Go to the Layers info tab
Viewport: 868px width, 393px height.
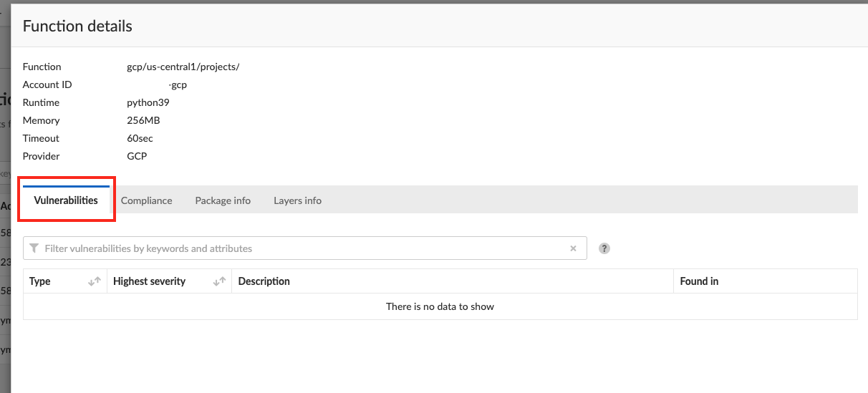coord(297,200)
